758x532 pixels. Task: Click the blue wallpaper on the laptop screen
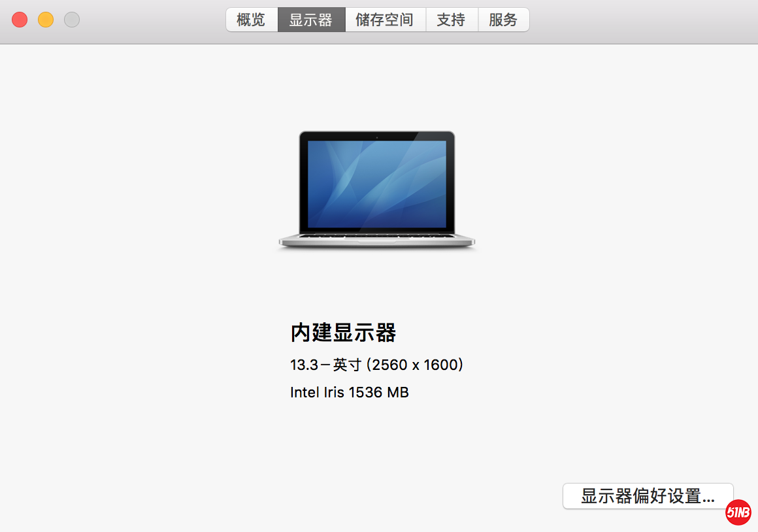click(377, 184)
